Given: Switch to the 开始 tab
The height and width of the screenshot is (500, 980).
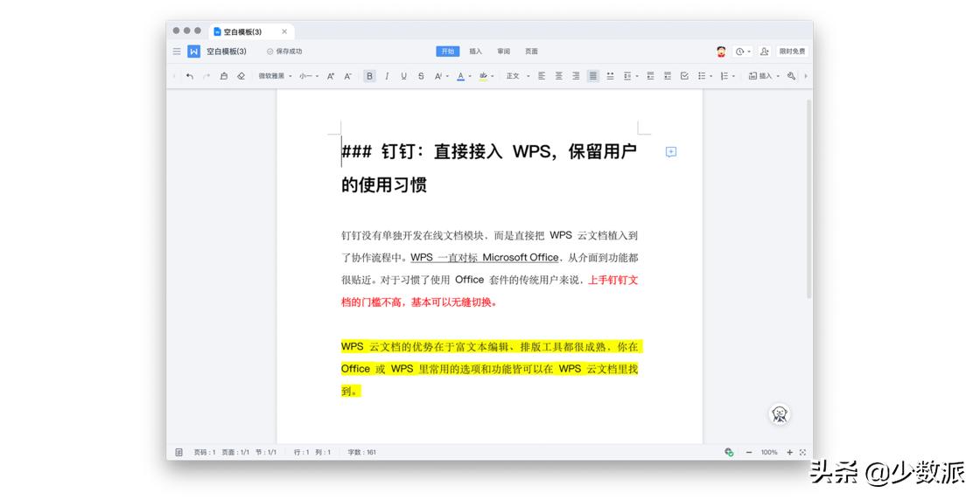Looking at the screenshot, I should (x=447, y=52).
